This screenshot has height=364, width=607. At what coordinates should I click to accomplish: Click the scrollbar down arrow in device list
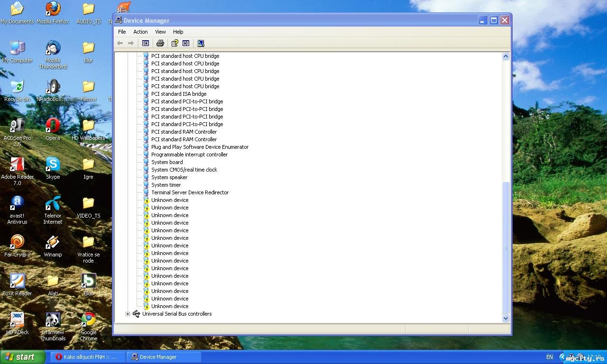click(x=506, y=318)
